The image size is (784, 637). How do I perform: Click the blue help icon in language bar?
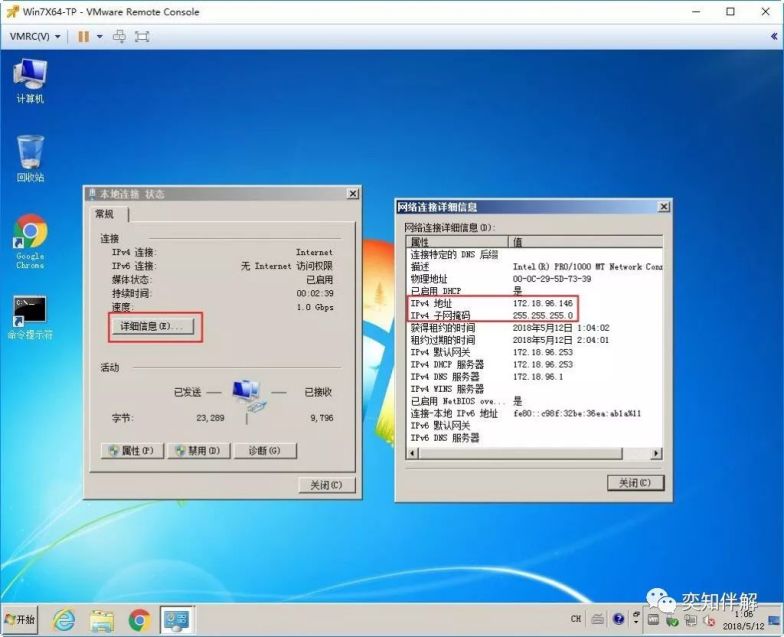(618, 619)
